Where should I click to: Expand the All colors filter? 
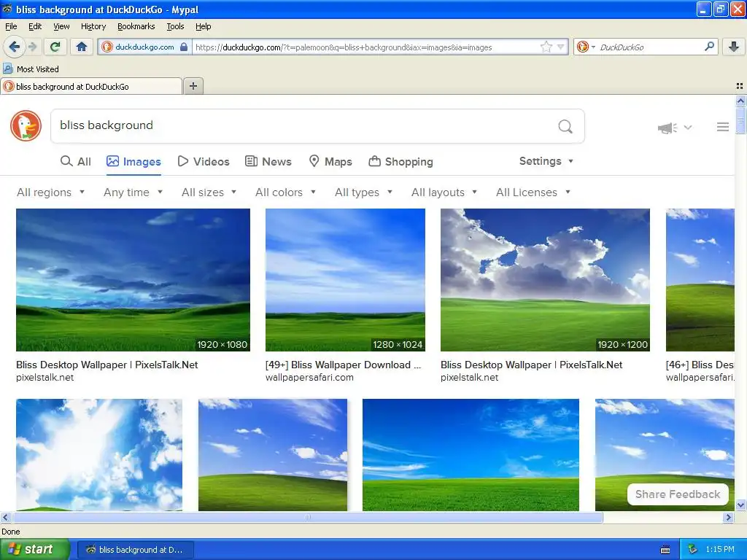point(285,192)
